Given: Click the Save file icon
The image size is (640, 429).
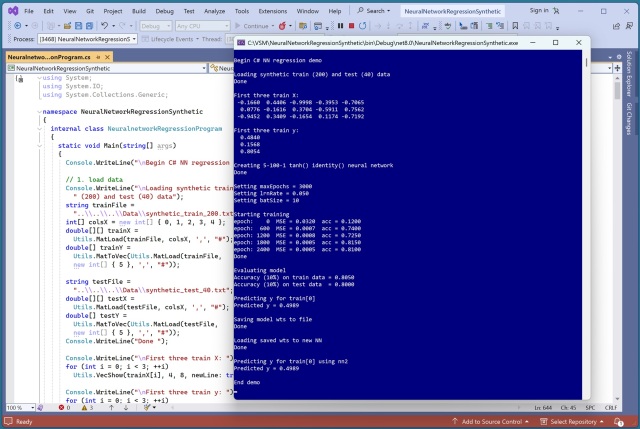Looking at the screenshot, I should (78, 26).
